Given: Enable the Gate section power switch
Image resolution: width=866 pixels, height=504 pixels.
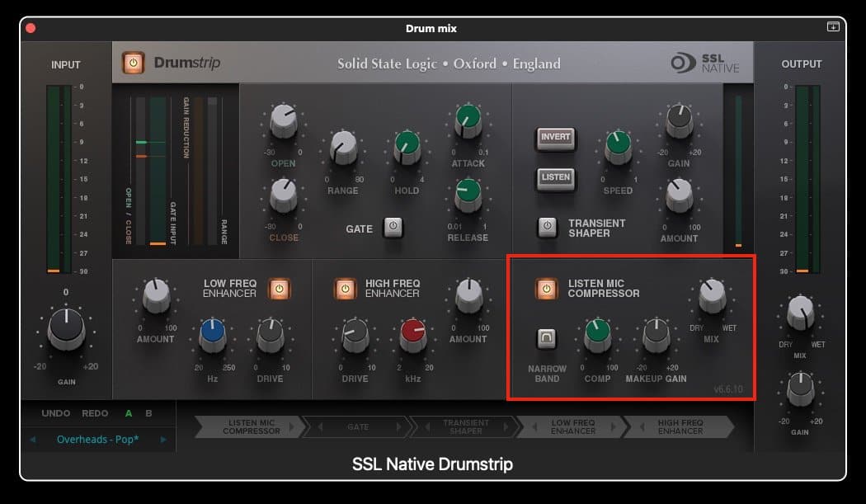Looking at the screenshot, I should 393,227.
